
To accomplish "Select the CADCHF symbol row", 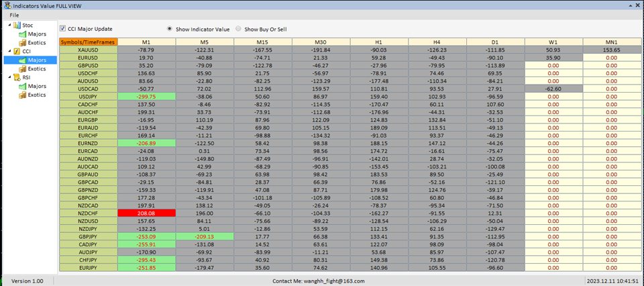I will pyautogui.click(x=89, y=104).
